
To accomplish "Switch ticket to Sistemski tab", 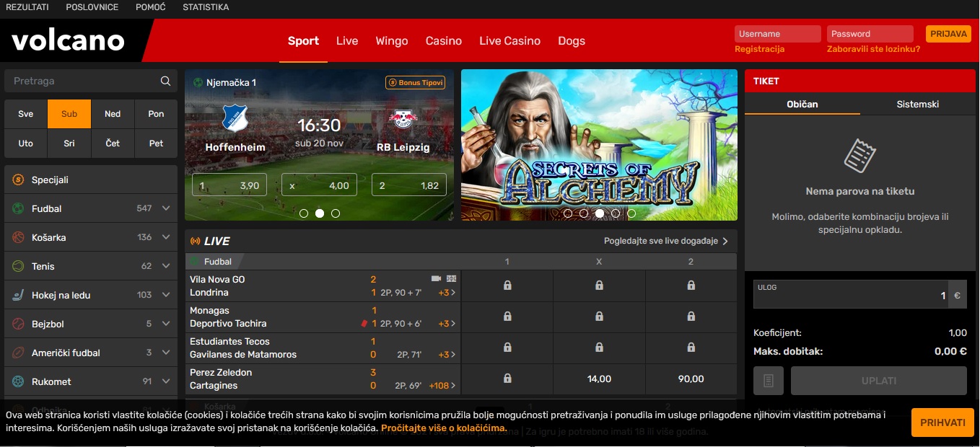I will tap(917, 104).
